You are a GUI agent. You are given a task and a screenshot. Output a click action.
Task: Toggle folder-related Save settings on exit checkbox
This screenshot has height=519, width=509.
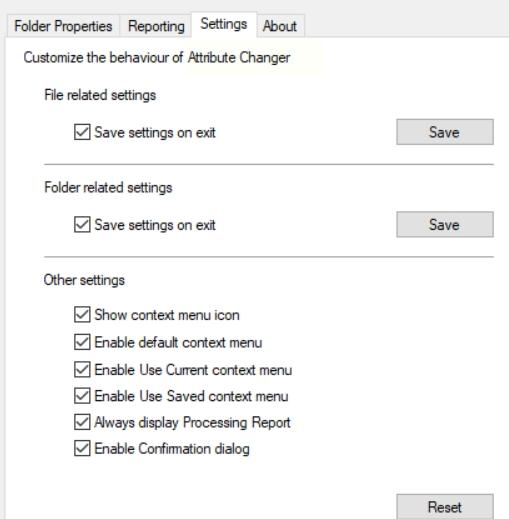pyautogui.click(x=82, y=224)
